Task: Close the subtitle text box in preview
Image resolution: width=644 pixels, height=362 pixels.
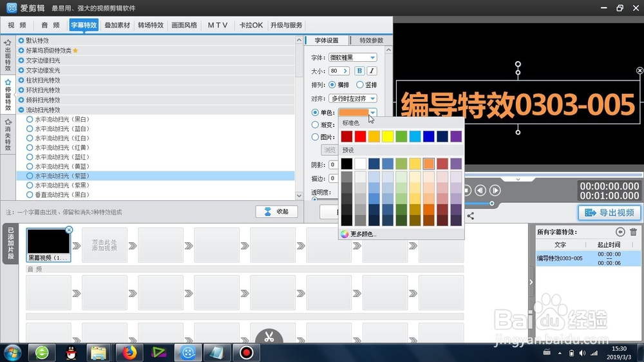Action: pos(639,71)
